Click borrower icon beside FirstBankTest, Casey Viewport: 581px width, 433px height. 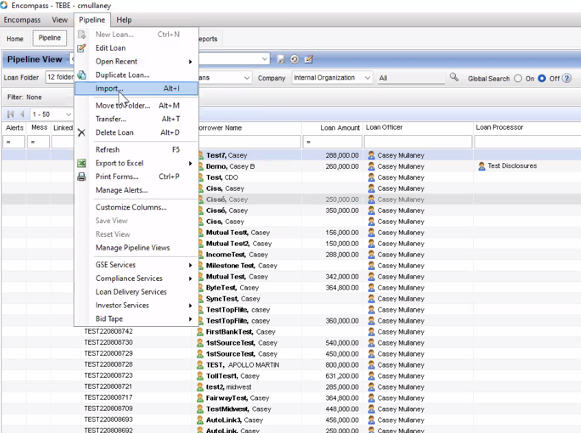pyautogui.click(x=200, y=332)
